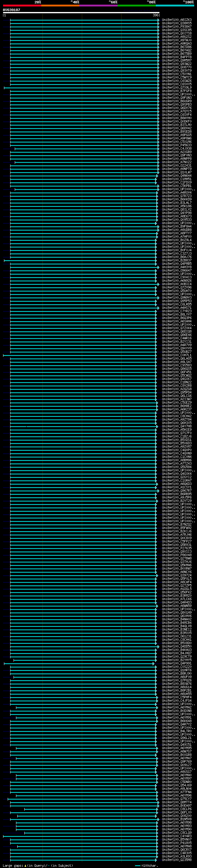
Task: Select label UniRef100_C5XYN1
Action: (x=177, y=74)
